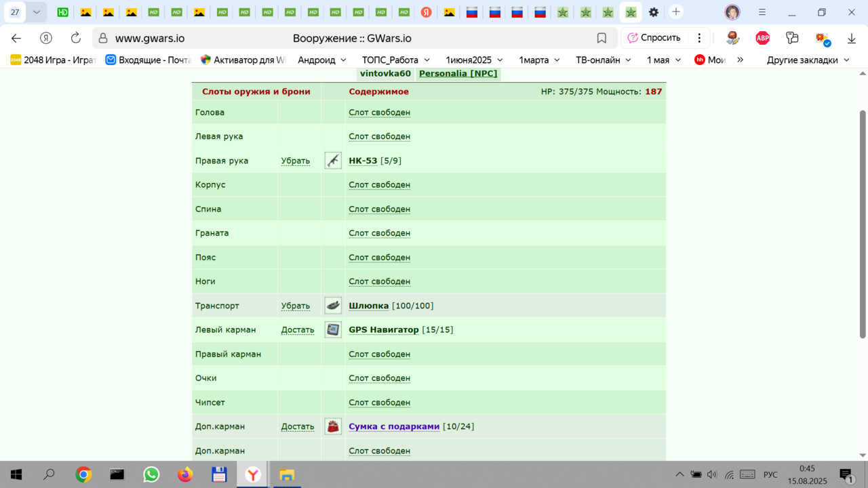Screen dimensions: 868x488
Task: Click the vintovka60 player name
Action: 385,74
